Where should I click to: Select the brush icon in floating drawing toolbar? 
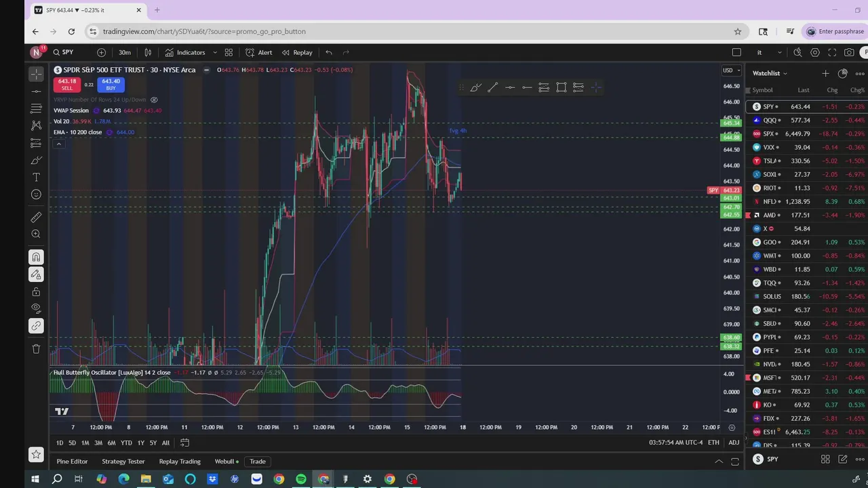[475, 87]
